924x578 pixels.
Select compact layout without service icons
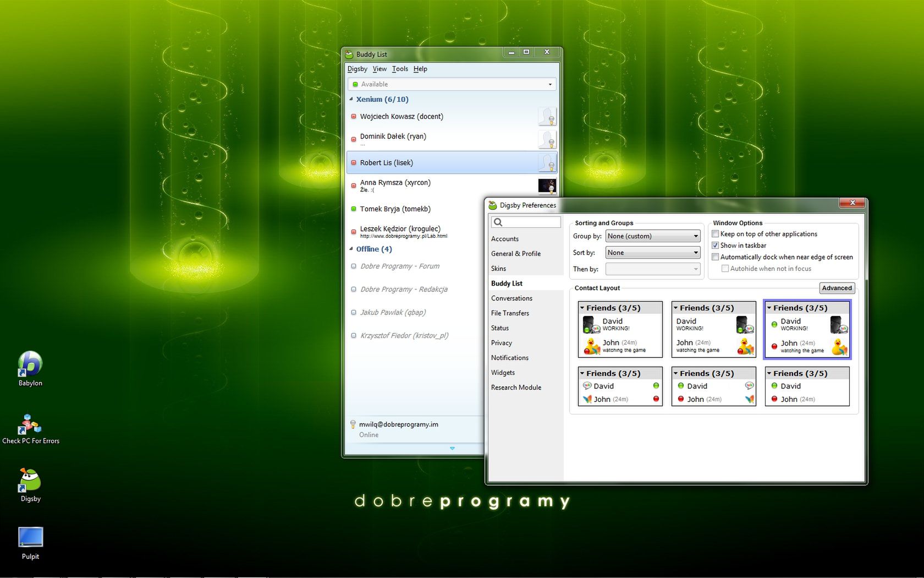pyautogui.click(x=807, y=386)
